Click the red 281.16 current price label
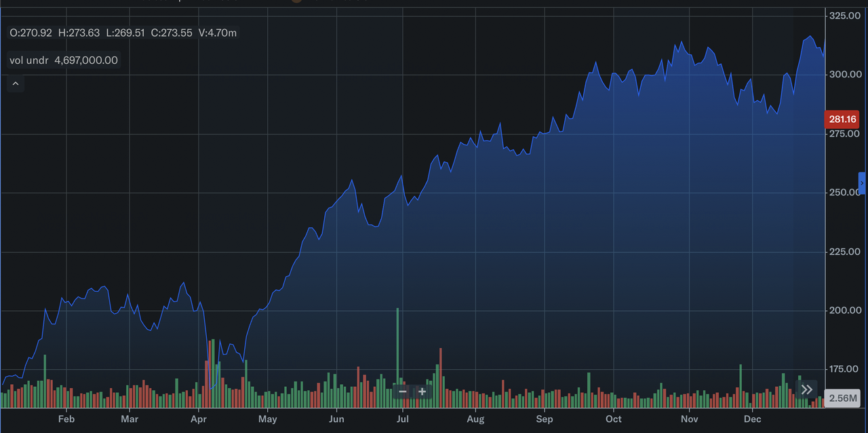868x433 pixels. [x=842, y=119]
